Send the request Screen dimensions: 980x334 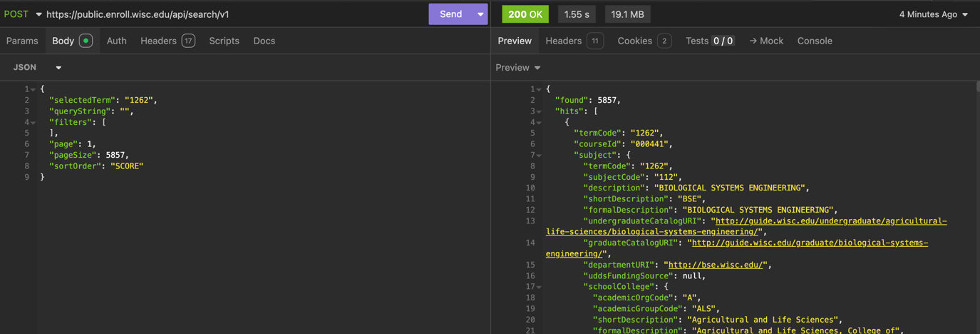pos(450,14)
